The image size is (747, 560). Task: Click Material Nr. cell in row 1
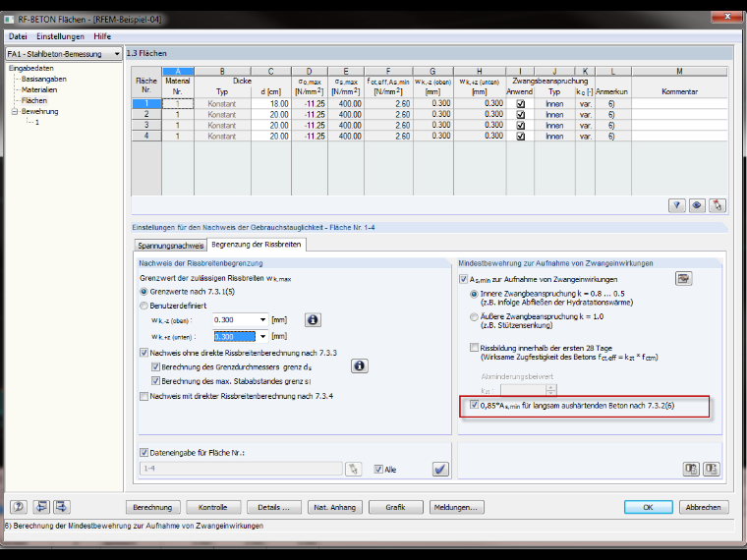[178, 104]
